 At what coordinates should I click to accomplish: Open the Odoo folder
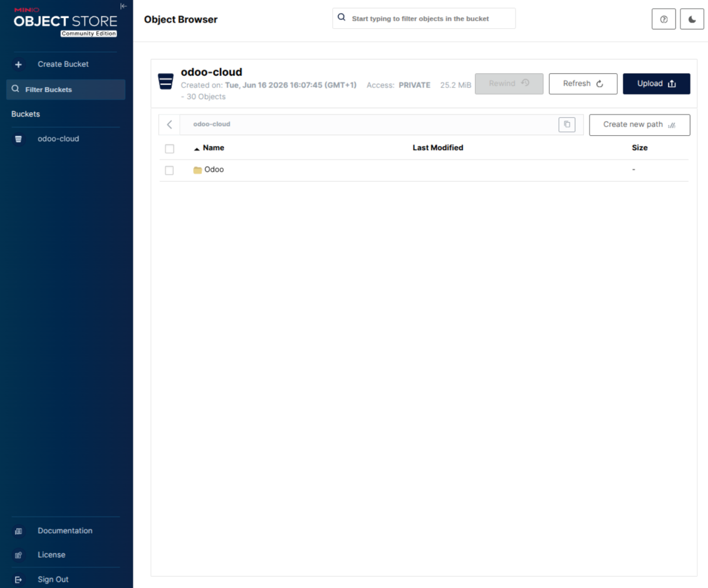click(x=214, y=170)
